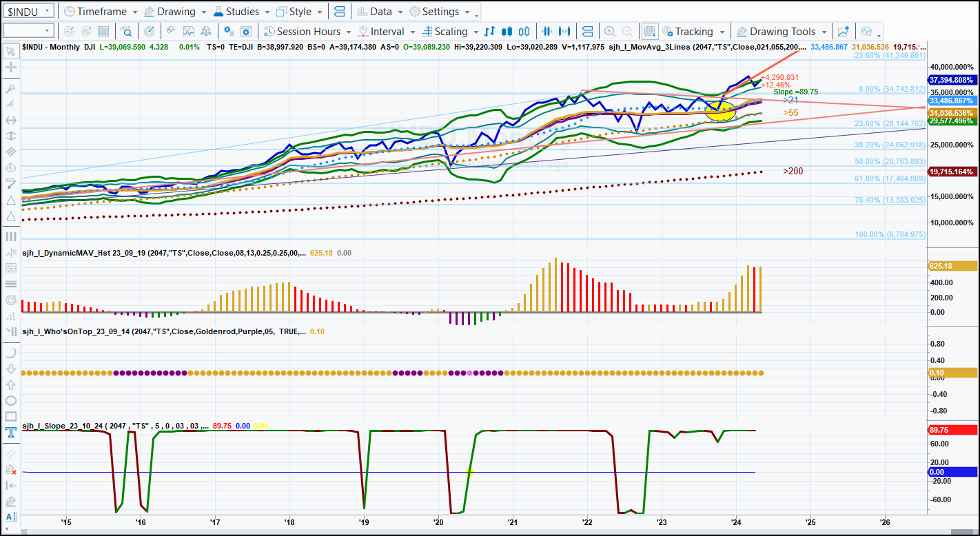Image resolution: width=980 pixels, height=536 pixels.
Task: Select the rectangle drawing tool
Action: click(10, 416)
